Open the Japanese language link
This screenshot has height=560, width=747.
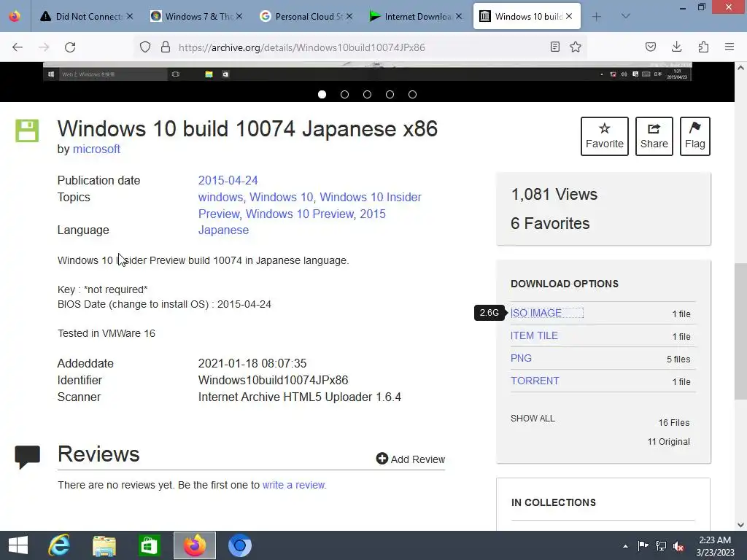pyautogui.click(x=223, y=230)
